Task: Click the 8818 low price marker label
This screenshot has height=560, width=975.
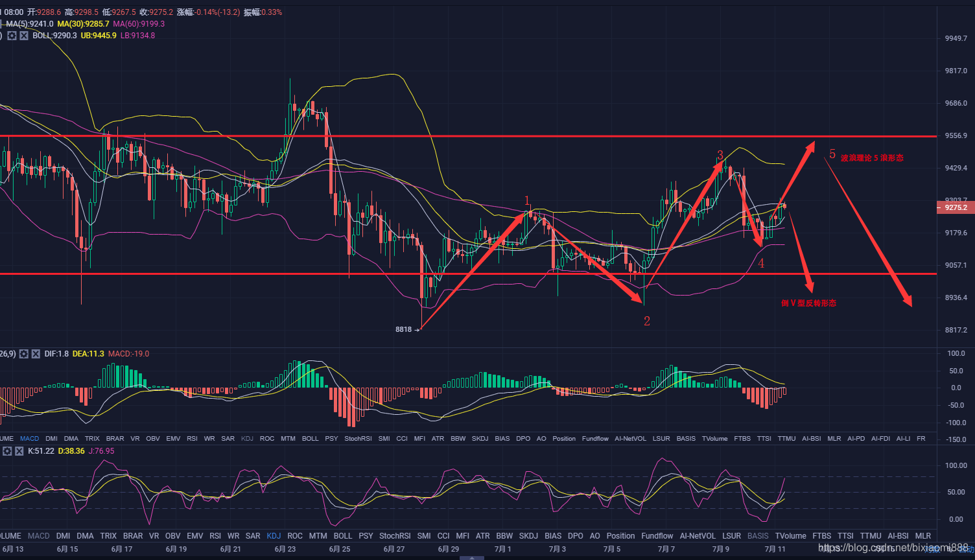Action: 403,329
